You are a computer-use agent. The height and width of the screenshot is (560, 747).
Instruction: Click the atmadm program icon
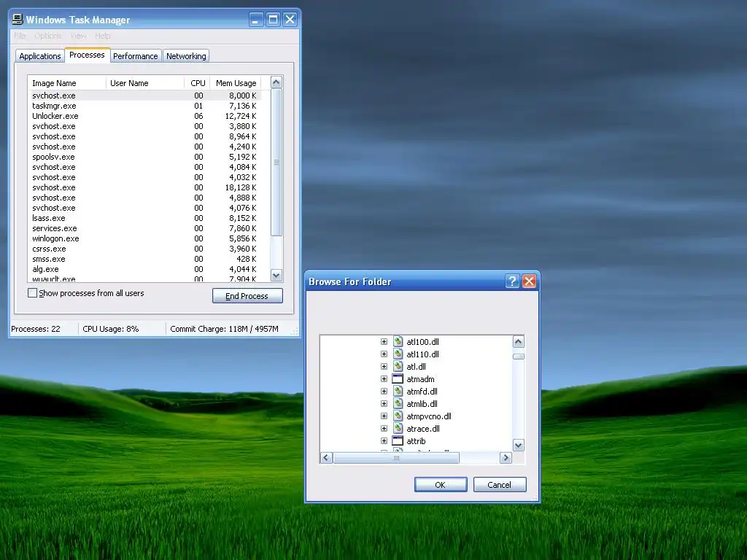[x=398, y=378]
